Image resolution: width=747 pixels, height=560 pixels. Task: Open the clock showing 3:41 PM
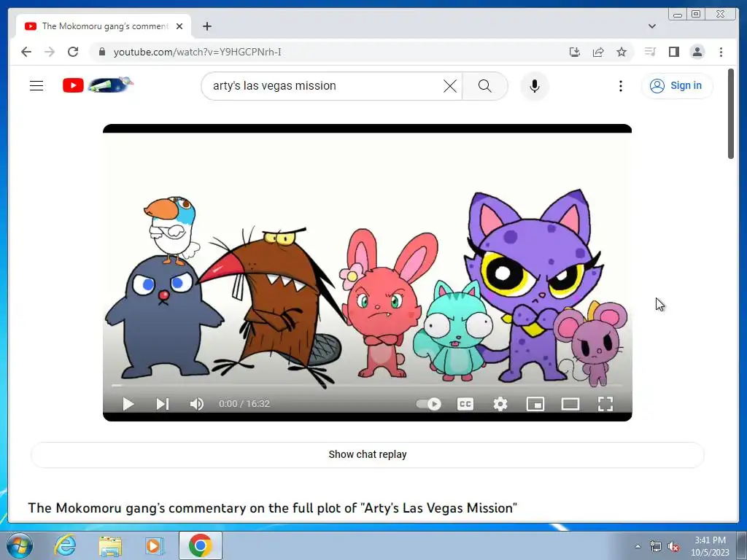click(710, 546)
